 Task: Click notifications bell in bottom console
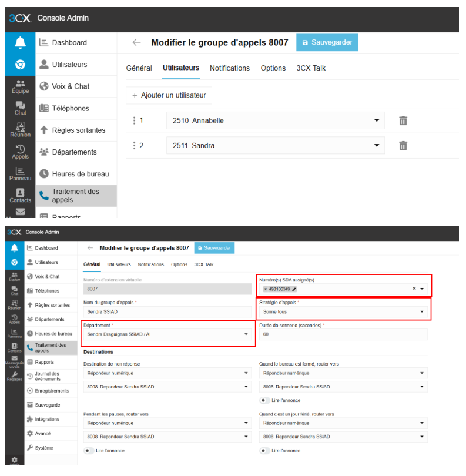pos(14,248)
